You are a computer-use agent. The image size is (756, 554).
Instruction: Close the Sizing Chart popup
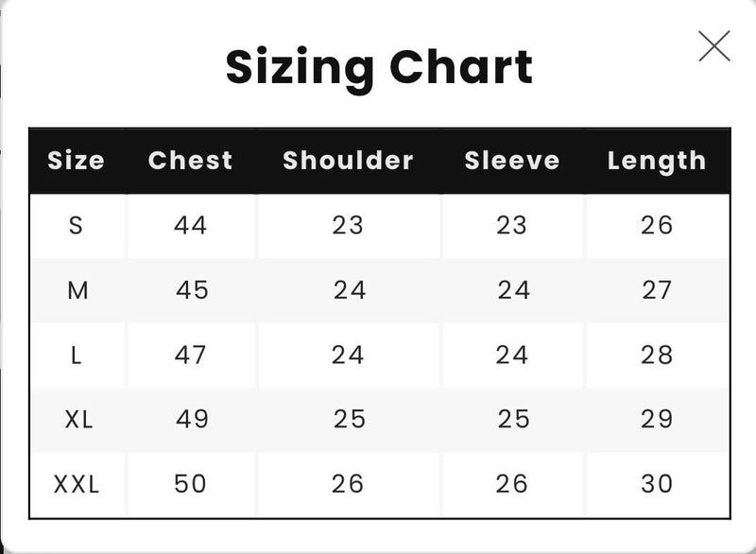[x=713, y=45]
